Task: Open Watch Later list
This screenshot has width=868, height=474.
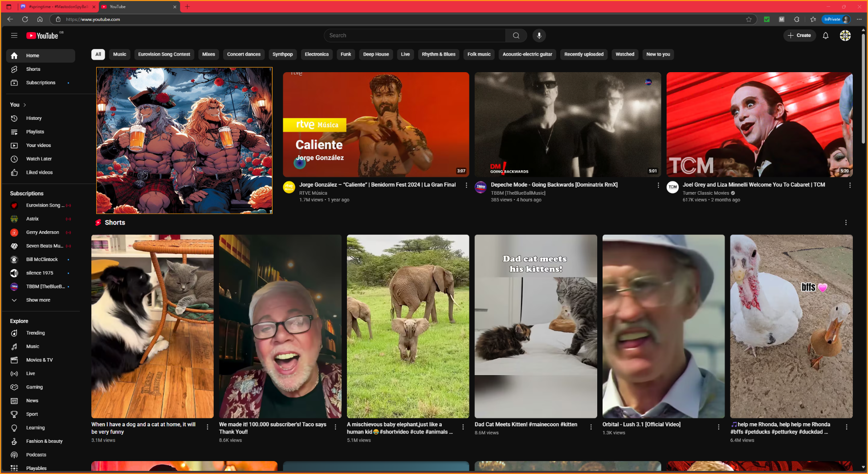Action: tap(41, 159)
